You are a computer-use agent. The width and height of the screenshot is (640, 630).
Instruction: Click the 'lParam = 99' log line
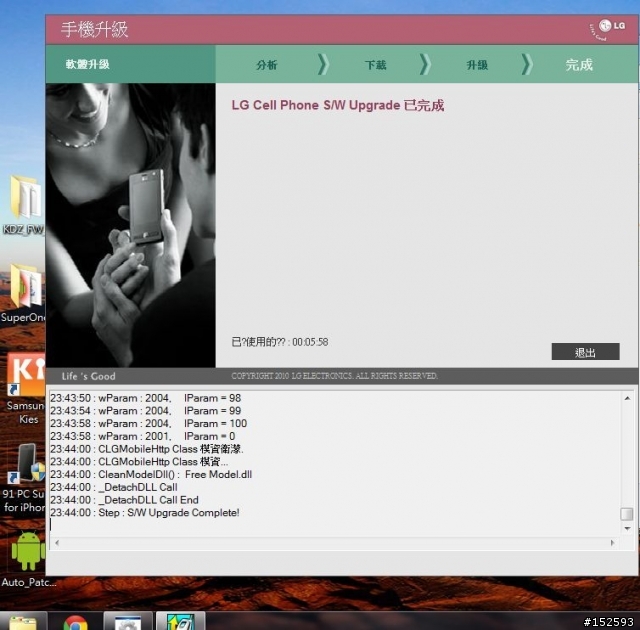[x=146, y=410]
